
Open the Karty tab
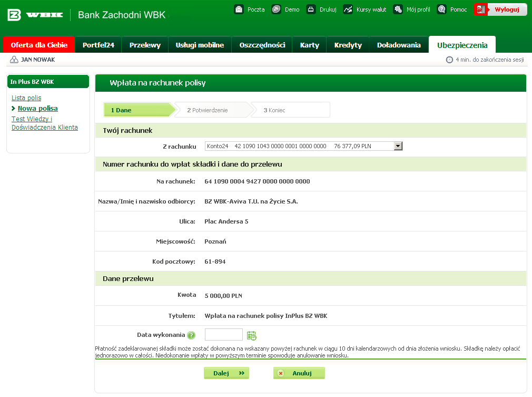pyautogui.click(x=309, y=45)
